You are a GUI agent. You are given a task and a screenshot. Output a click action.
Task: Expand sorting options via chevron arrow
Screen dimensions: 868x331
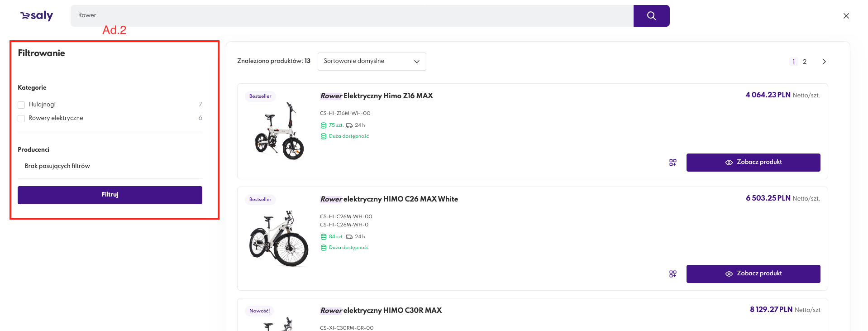click(416, 62)
